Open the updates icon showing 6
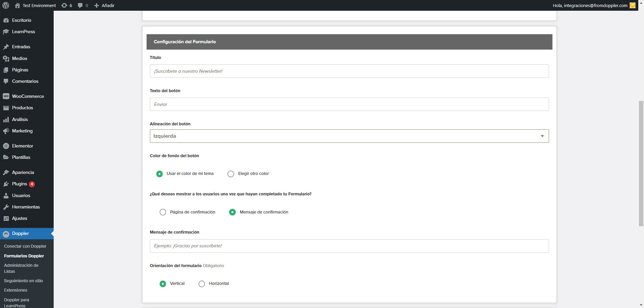This screenshot has width=644, height=308. [x=64, y=5]
